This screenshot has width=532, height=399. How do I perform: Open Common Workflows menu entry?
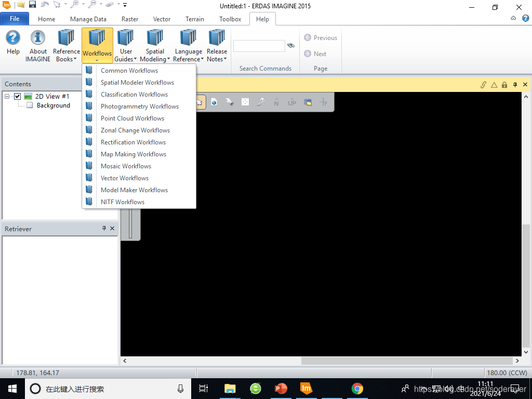(x=139, y=71)
